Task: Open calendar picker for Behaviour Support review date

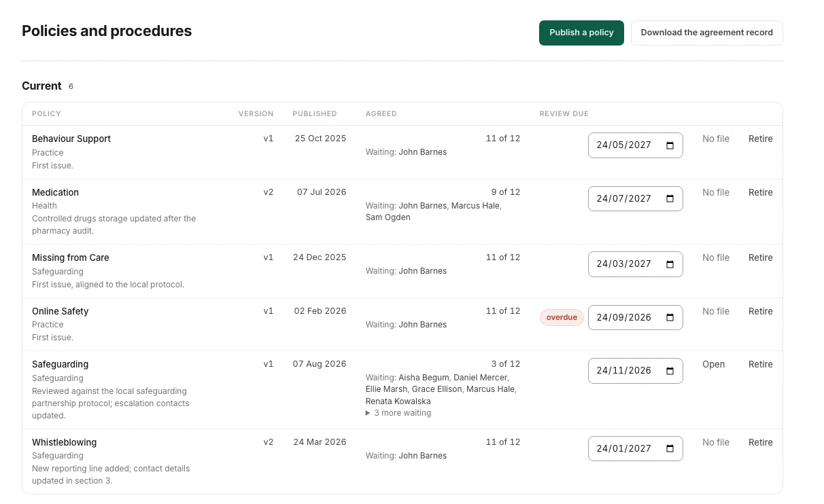Action: click(670, 145)
